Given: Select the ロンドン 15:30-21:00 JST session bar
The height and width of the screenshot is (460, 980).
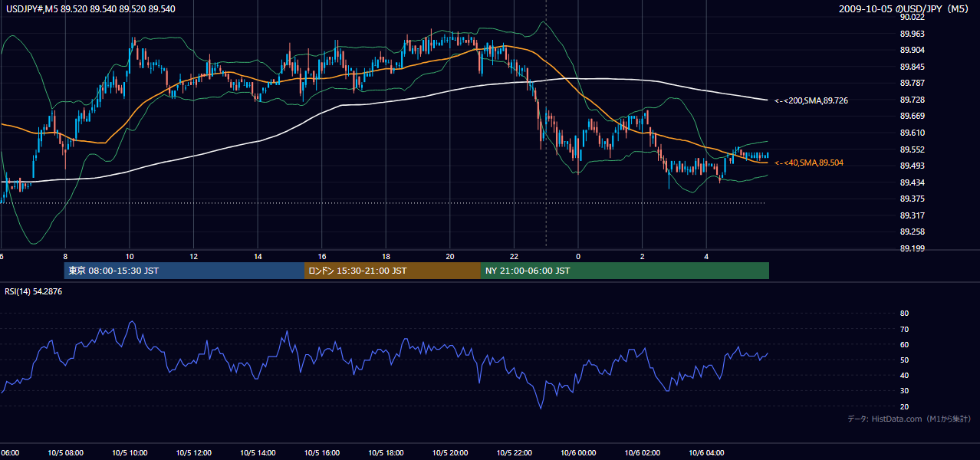Looking at the screenshot, I should pyautogui.click(x=393, y=271).
